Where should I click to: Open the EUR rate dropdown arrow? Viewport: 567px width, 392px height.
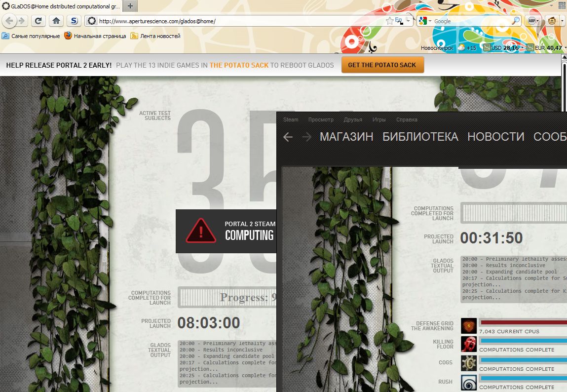565,47
